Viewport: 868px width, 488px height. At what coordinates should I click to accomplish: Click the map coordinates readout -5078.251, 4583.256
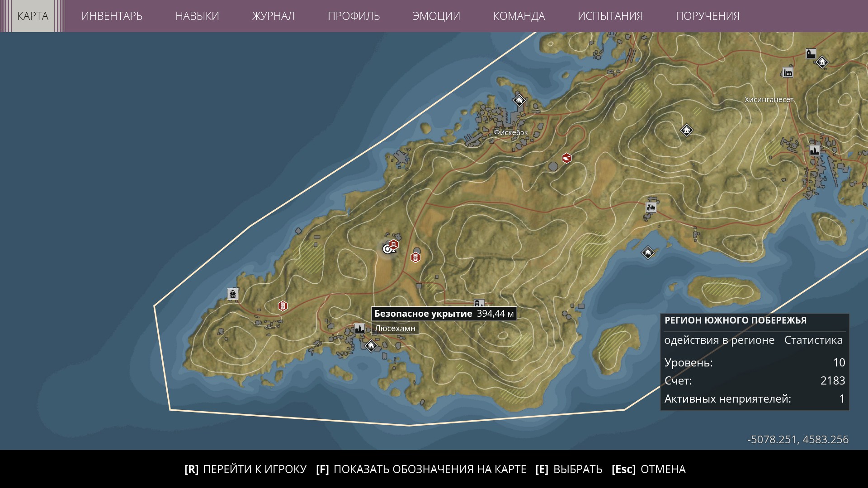798,440
